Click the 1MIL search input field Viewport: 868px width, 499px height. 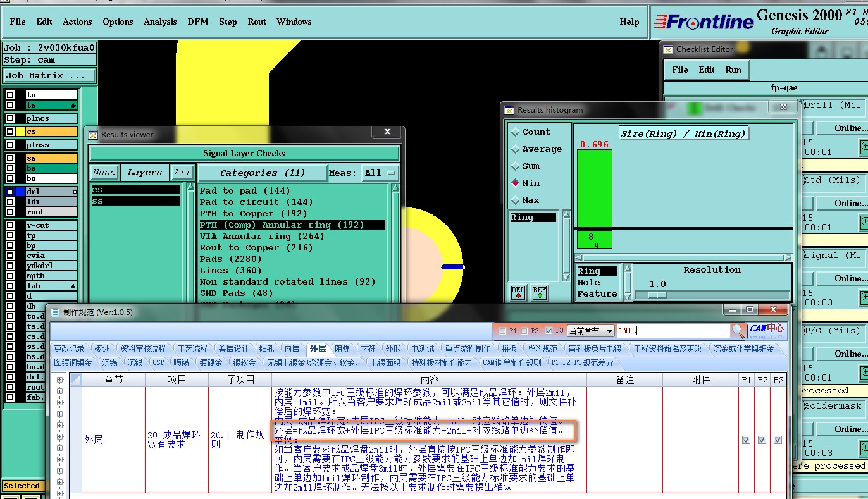click(673, 331)
